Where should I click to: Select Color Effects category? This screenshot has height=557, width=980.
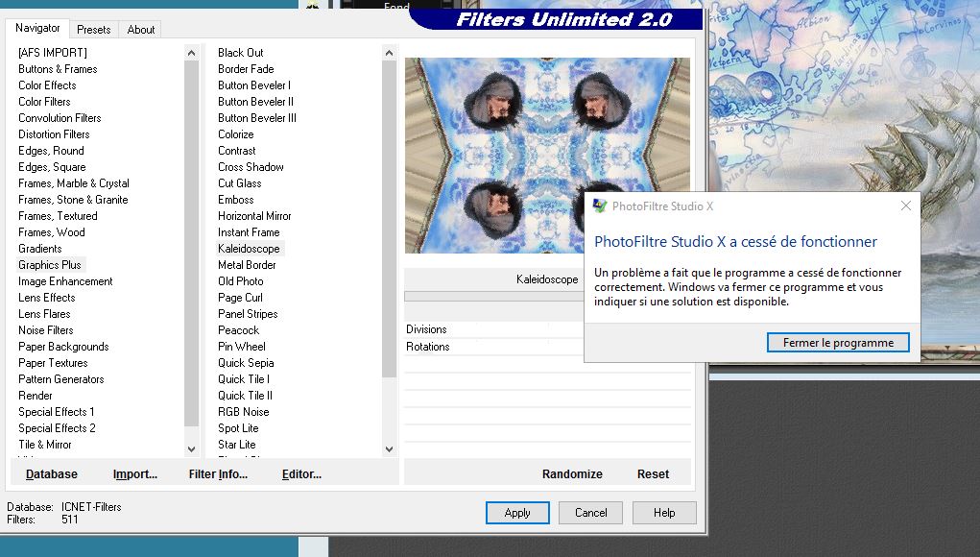[47, 85]
